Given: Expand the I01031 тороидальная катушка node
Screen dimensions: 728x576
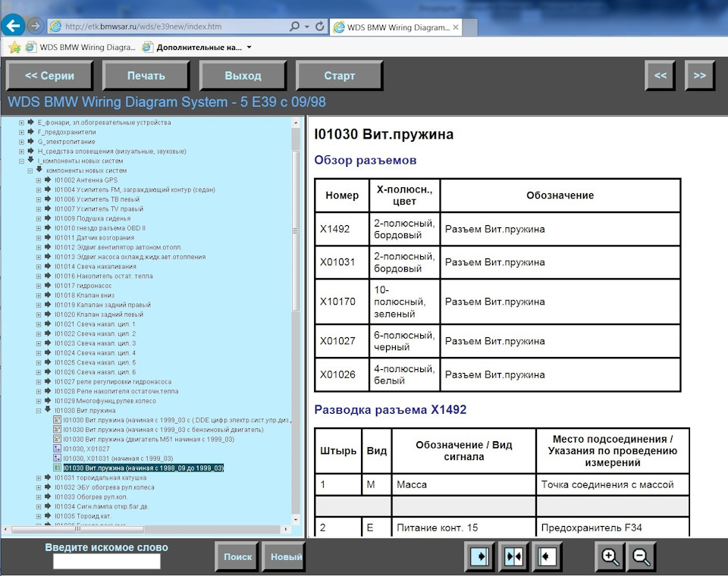Looking at the screenshot, I should coord(39,478).
